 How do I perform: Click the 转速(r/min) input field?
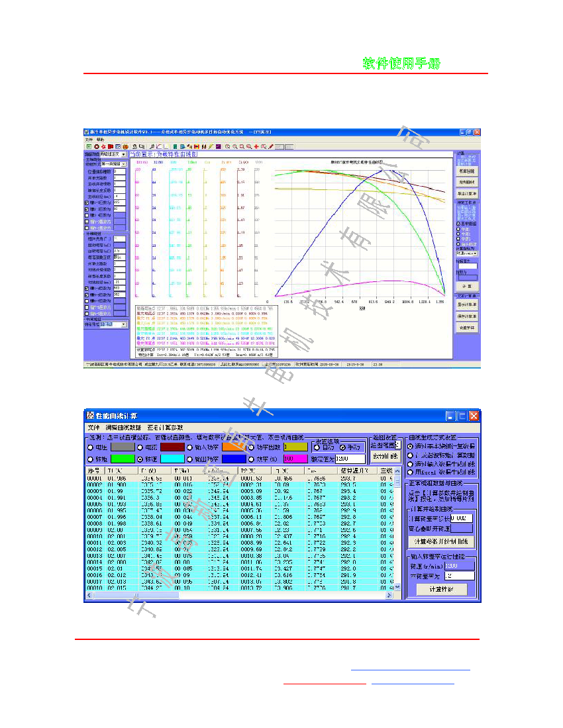coord(460,565)
